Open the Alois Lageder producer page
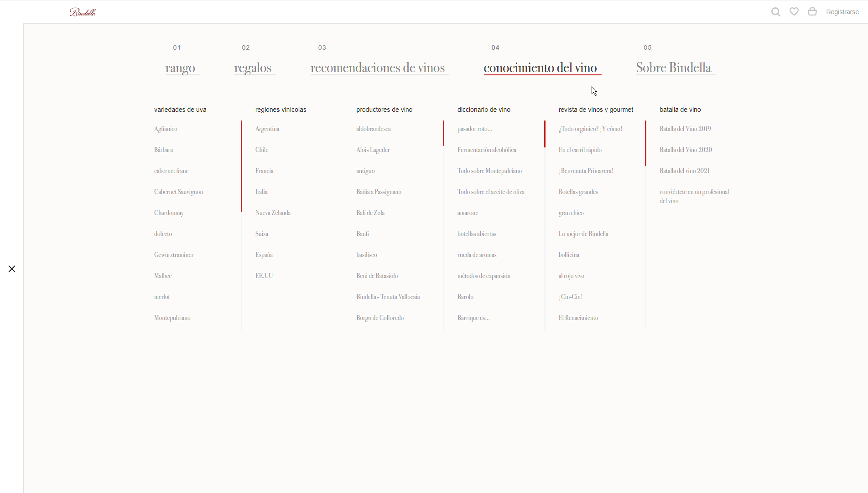868x493 pixels. pyautogui.click(x=373, y=149)
